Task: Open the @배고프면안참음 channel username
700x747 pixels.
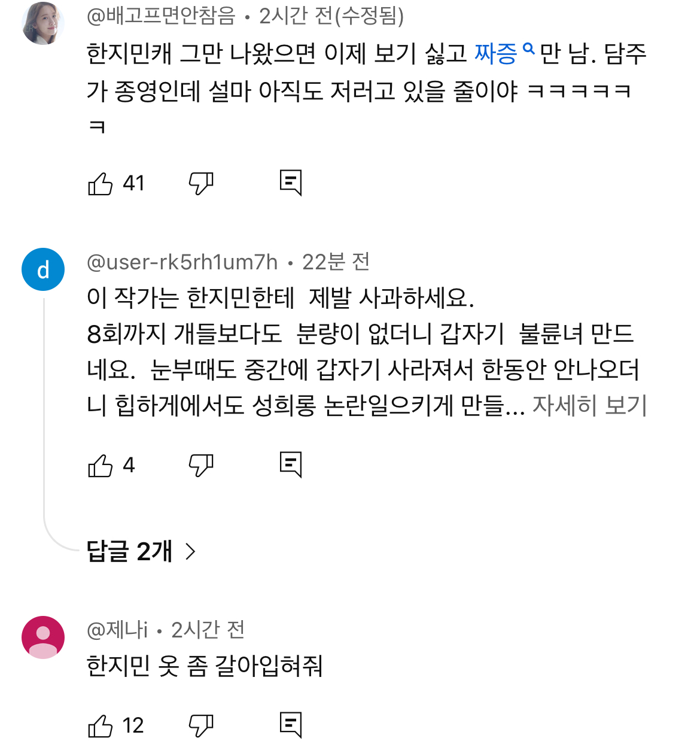Action: (162, 16)
